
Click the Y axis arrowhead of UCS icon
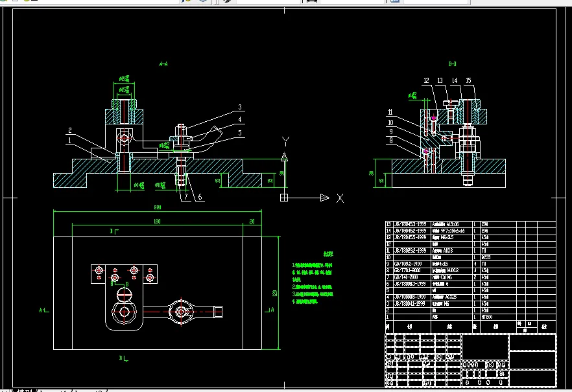(284, 157)
